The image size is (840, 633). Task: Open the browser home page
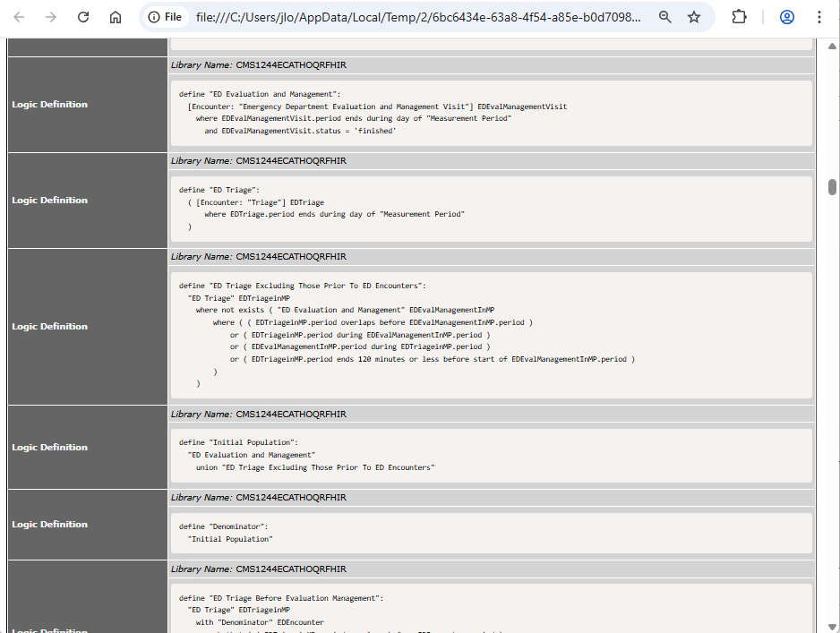pos(116,17)
